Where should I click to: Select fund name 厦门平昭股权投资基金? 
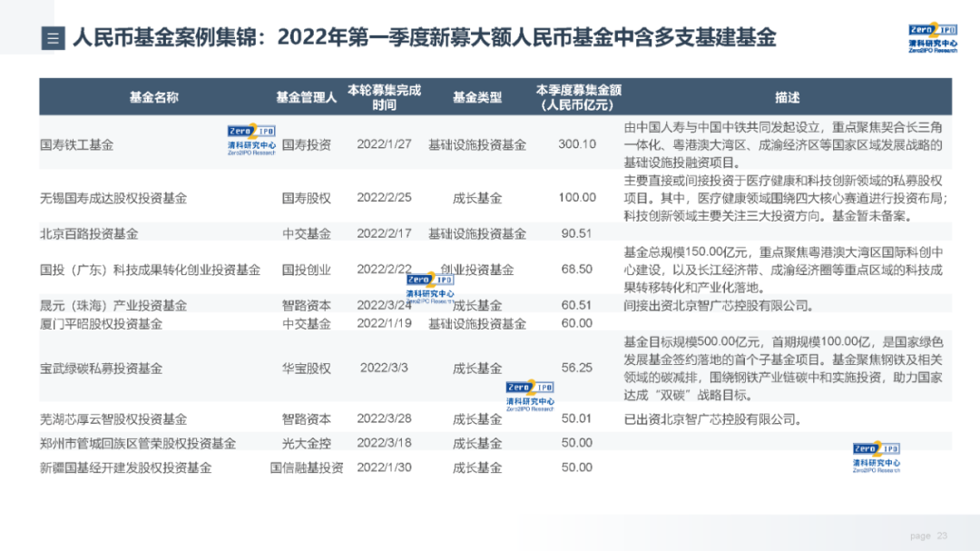tap(102, 324)
